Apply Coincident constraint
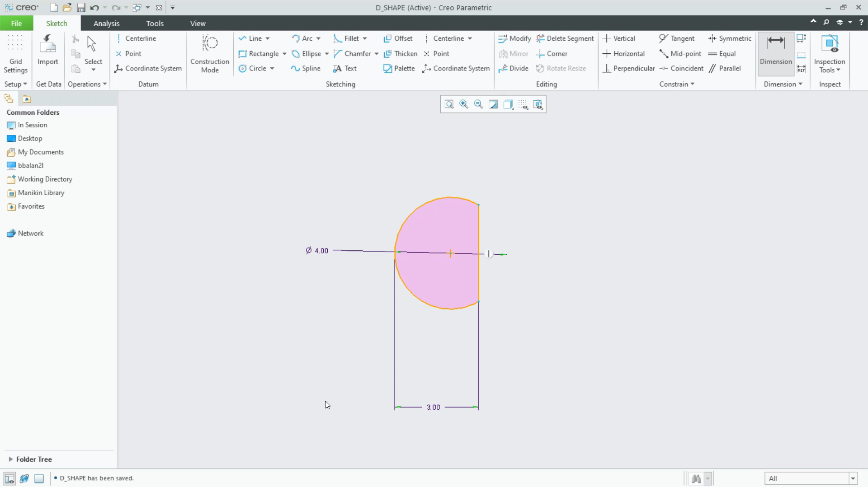 pos(681,68)
